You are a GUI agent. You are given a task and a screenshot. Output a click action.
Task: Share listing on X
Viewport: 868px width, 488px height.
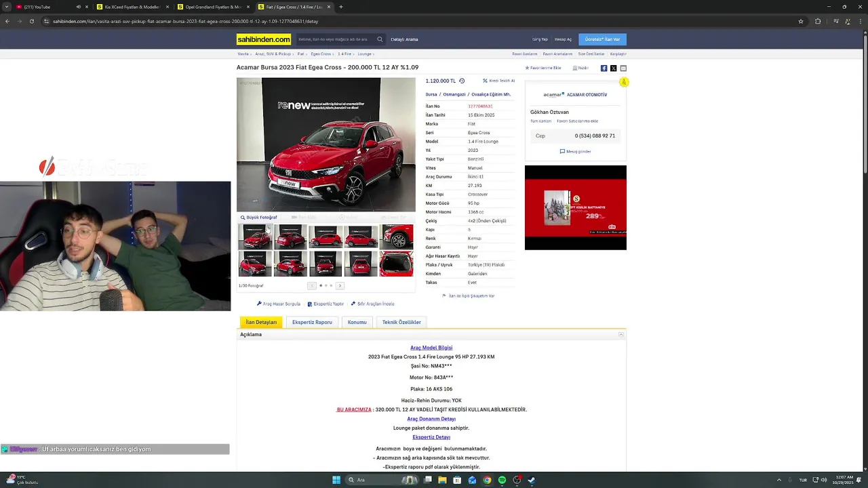[613, 68]
